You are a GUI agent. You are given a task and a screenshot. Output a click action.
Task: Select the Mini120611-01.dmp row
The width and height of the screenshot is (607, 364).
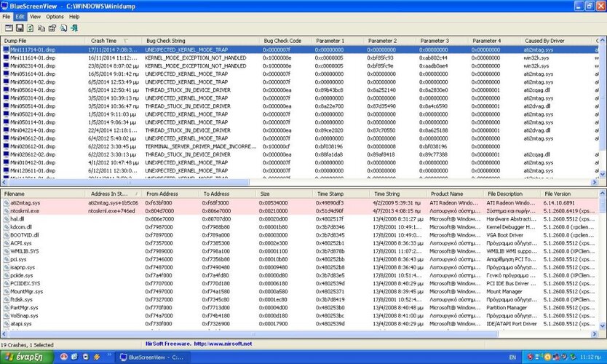pyautogui.click(x=299, y=170)
